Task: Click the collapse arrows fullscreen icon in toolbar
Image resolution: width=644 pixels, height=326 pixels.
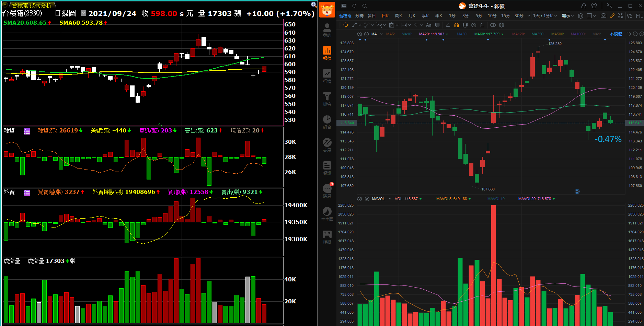Action: coord(621,16)
